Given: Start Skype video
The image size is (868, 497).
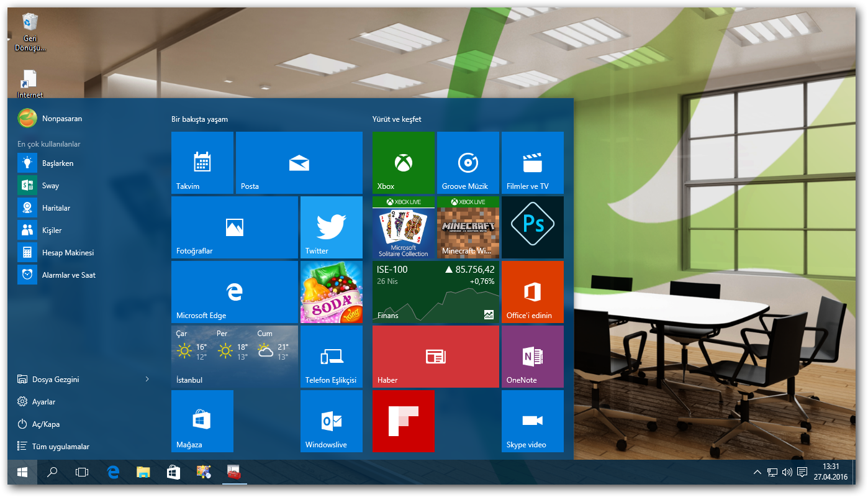Looking at the screenshot, I should click(532, 421).
